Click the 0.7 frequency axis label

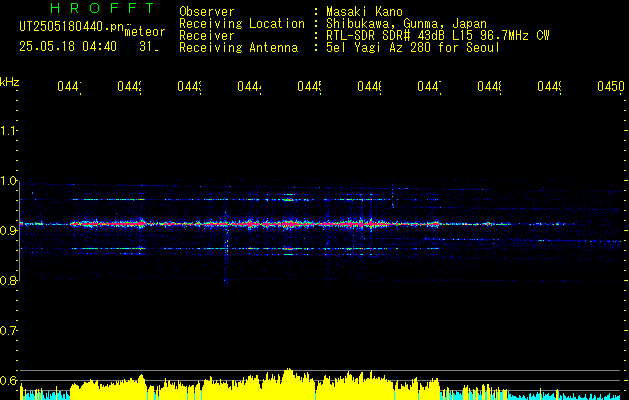point(8,331)
